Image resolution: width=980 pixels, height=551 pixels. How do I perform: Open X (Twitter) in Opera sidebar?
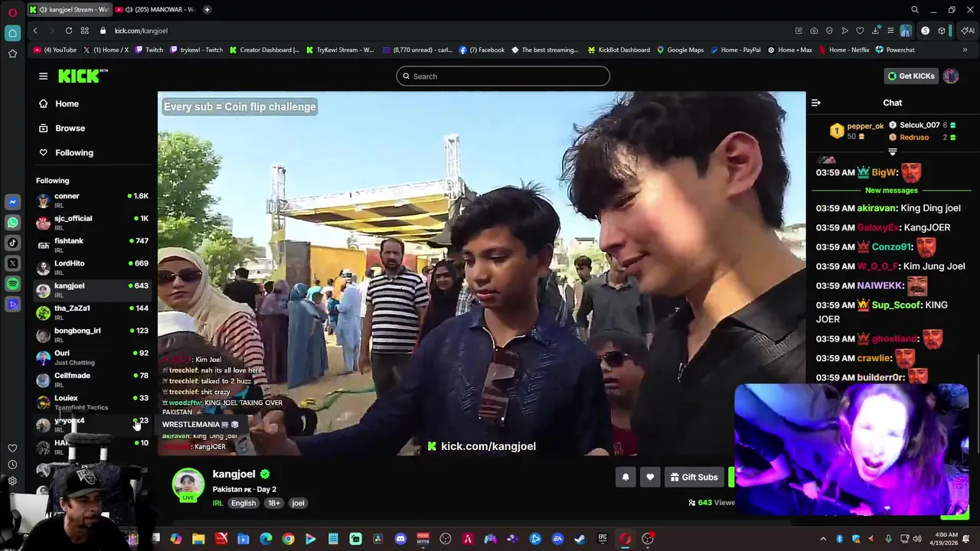click(x=12, y=263)
